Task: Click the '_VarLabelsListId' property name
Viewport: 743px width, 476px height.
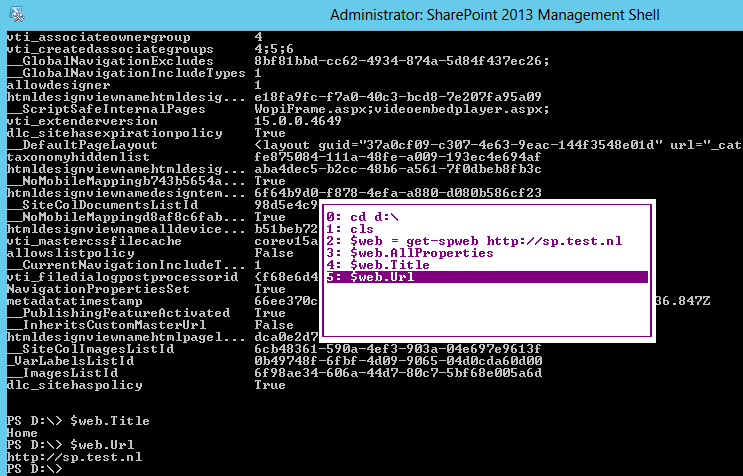Action: [70, 361]
